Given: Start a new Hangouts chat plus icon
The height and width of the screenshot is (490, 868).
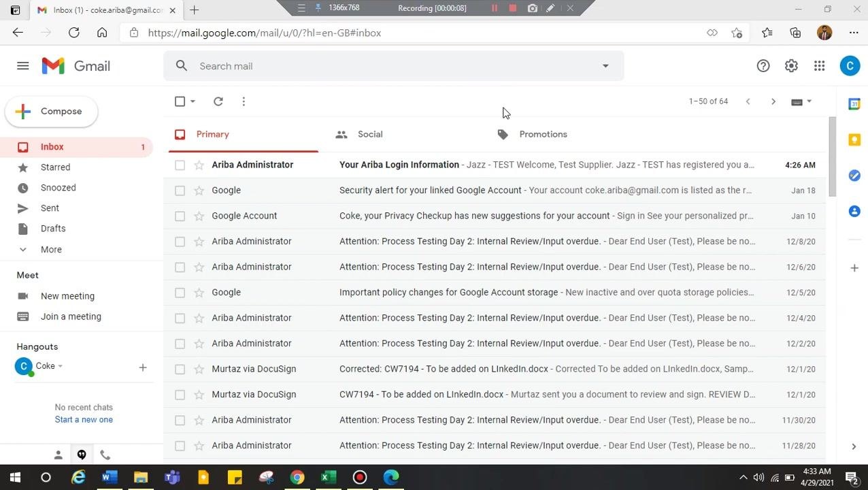Looking at the screenshot, I should pyautogui.click(x=143, y=367).
